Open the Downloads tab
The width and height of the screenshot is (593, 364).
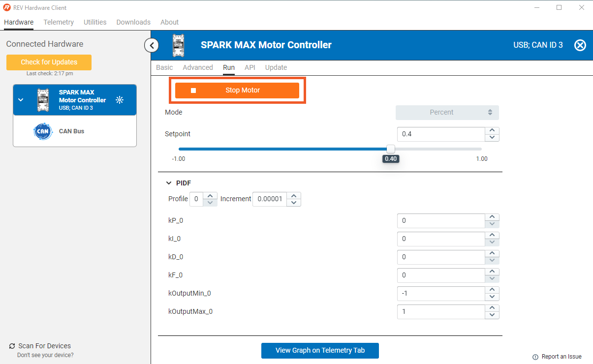click(133, 22)
